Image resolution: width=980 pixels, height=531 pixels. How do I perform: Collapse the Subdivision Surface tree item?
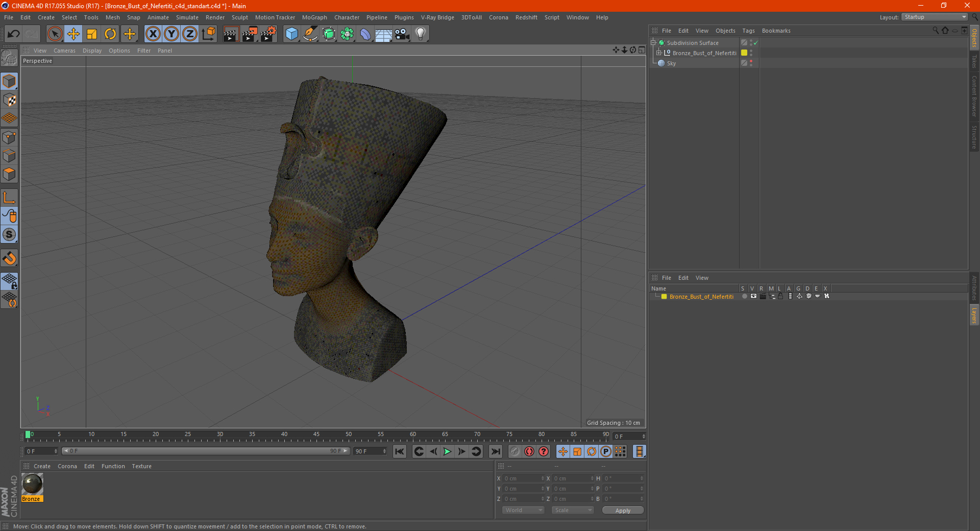tap(653, 43)
